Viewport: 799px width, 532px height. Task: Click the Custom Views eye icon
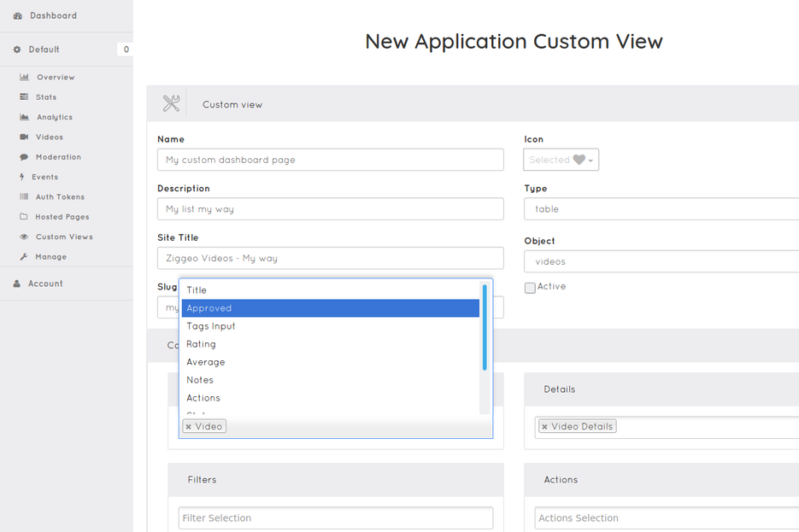(24, 237)
